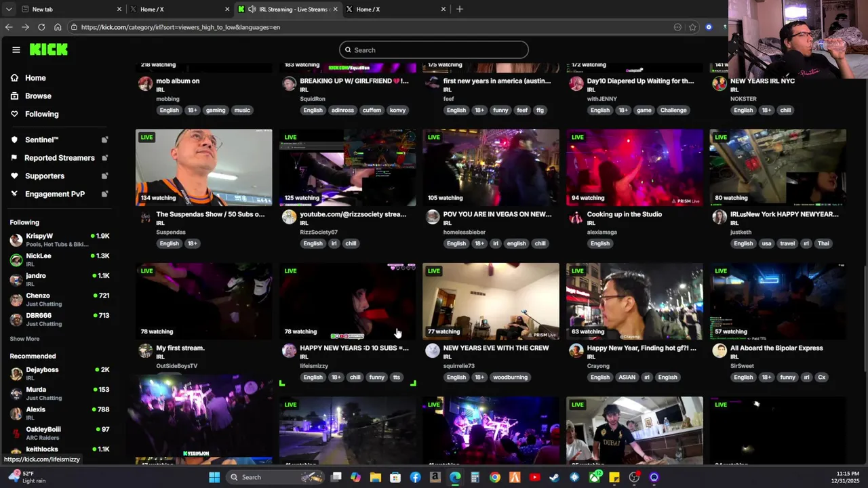Click the music tag under mobbing

242,110
